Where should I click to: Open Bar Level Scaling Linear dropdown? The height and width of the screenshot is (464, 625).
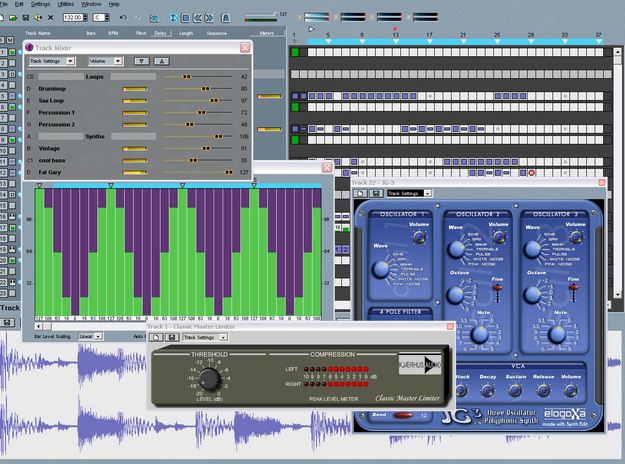[90, 336]
